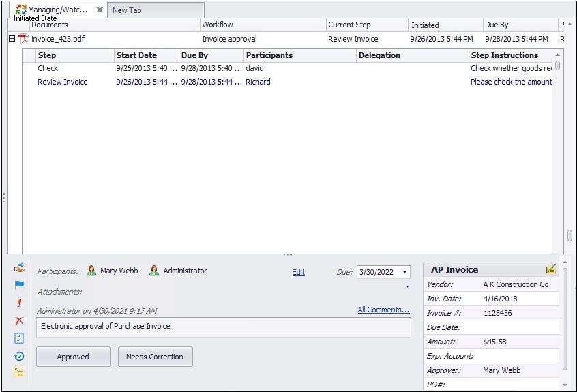Click the Step Instructions column header
This screenshot has width=577, height=392.
pyautogui.click(x=511, y=55)
